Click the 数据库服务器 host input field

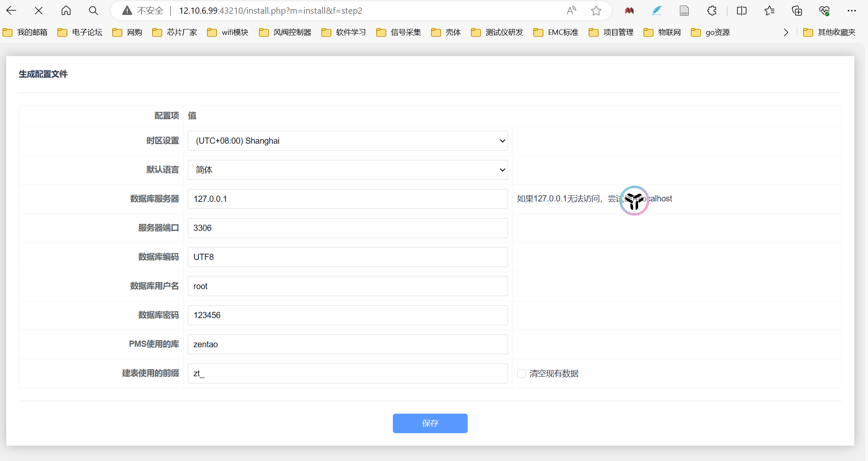[348, 199]
